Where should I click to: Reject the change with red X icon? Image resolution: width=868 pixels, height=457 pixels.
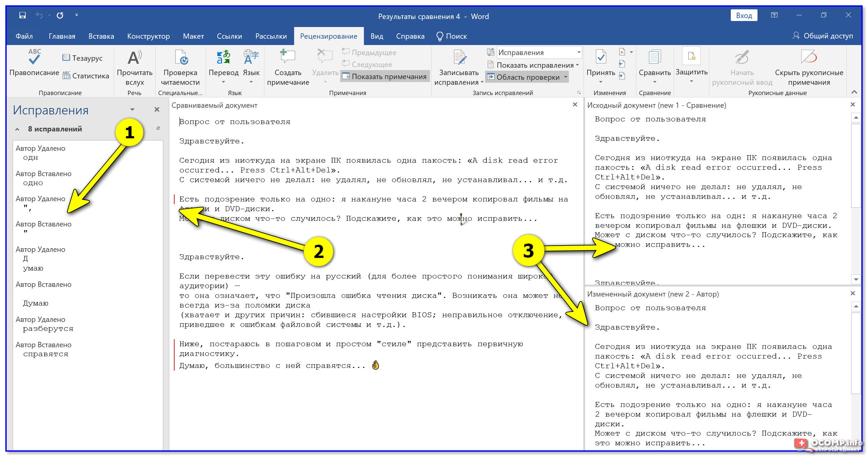pyautogui.click(x=622, y=52)
